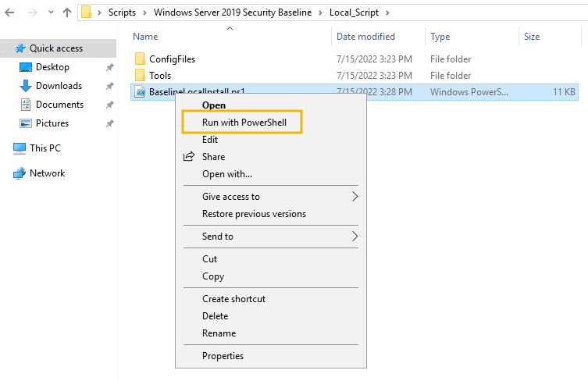Viewport: 588px width, 381px height.
Task: Open Documents in the sidebar
Action: (x=59, y=105)
